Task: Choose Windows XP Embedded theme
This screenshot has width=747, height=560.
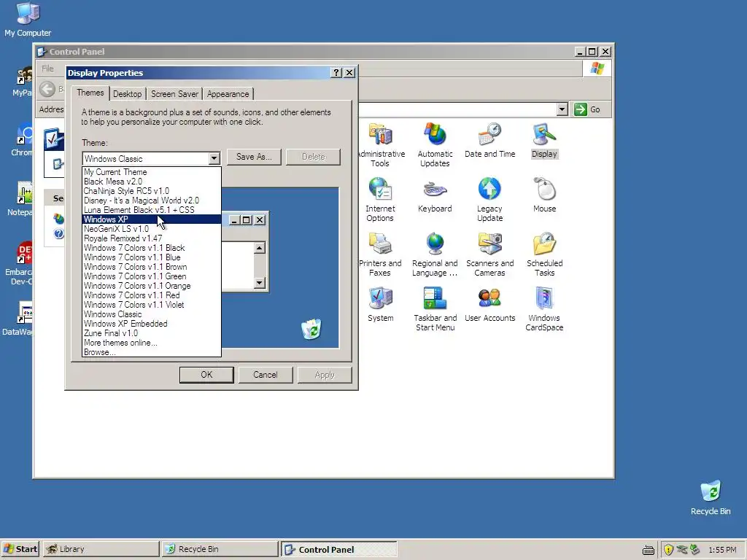Action: (152, 324)
